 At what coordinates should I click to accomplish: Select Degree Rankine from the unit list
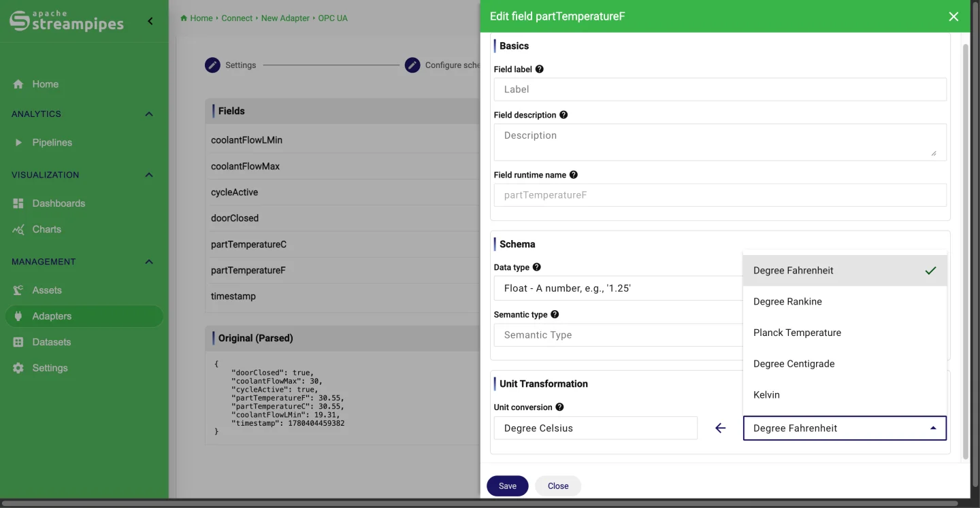pyautogui.click(x=845, y=301)
